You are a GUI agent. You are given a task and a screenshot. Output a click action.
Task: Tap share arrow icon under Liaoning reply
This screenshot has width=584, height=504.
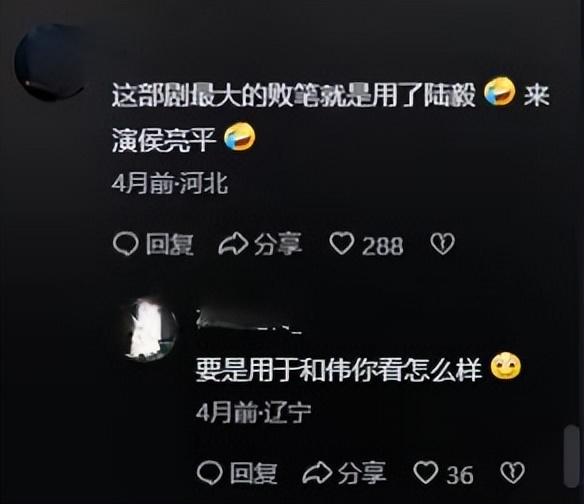click(317, 473)
